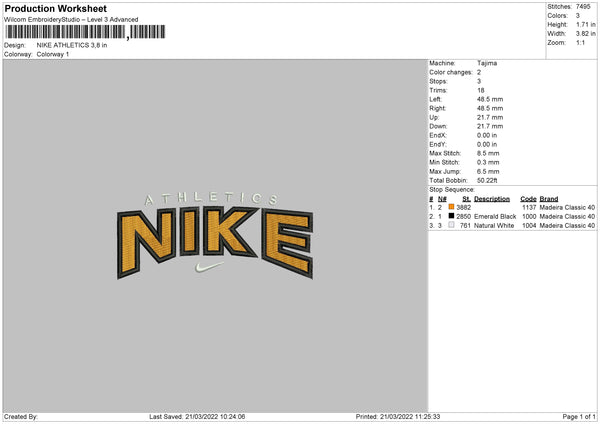Click the Description column header
The image size is (600, 424).
[492, 199]
